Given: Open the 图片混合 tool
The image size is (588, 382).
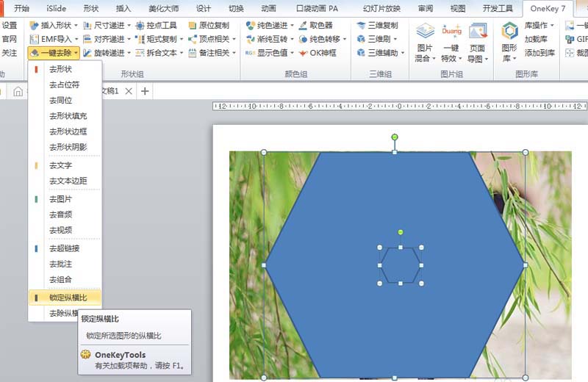Looking at the screenshot, I should tap(425, 42).
